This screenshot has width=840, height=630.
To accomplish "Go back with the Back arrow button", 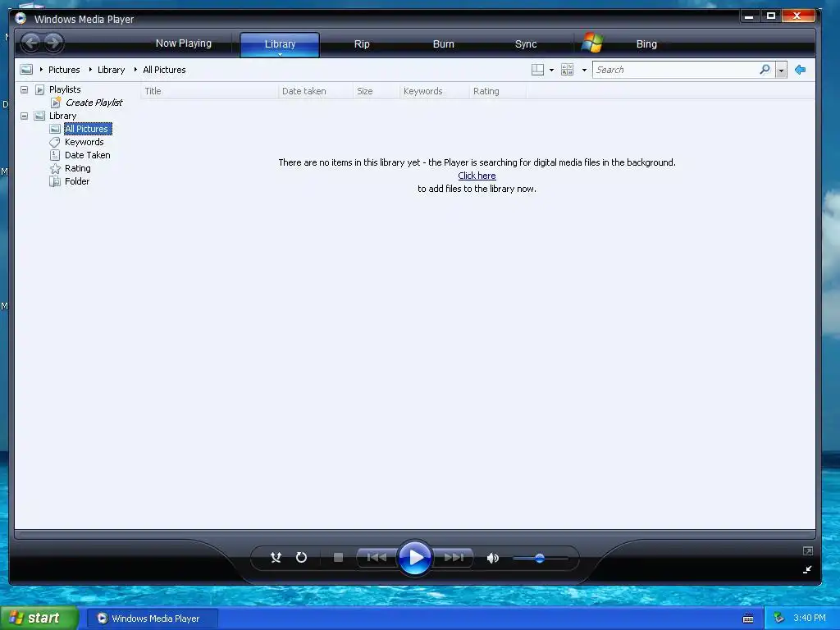I will (x=31, y=43).
